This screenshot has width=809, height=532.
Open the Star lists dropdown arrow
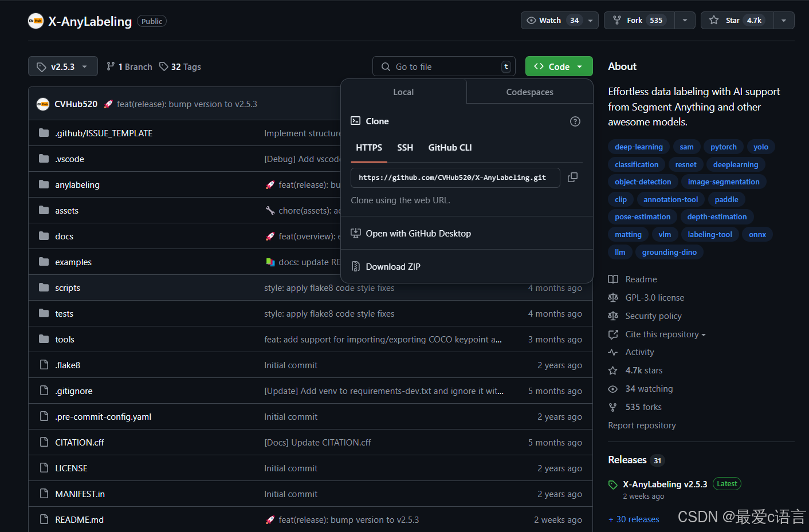click(x=784, y=20)
